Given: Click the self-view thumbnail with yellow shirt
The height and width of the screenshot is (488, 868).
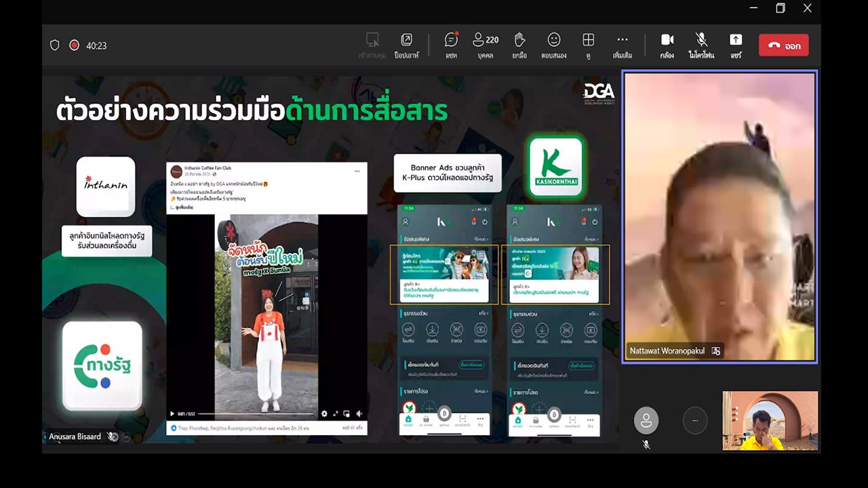Looking at the screenshot, I should click(770, 420).
